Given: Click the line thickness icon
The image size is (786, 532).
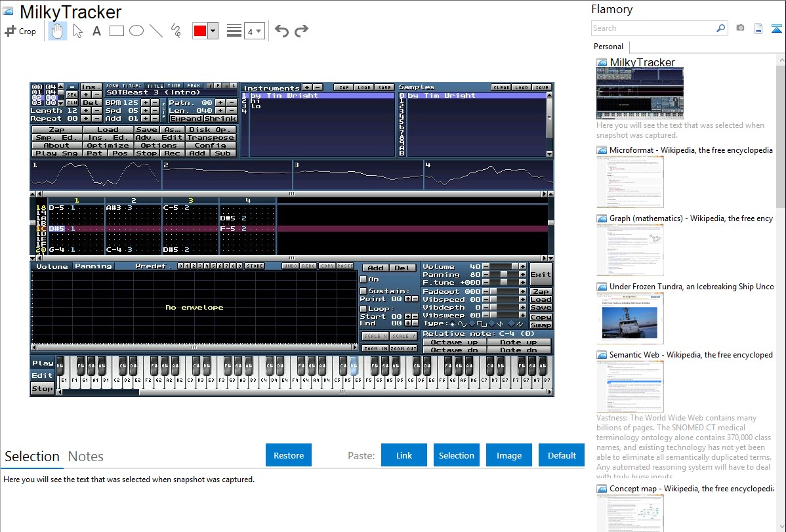Looking at the screenshot, I should [x=234, y=31].
